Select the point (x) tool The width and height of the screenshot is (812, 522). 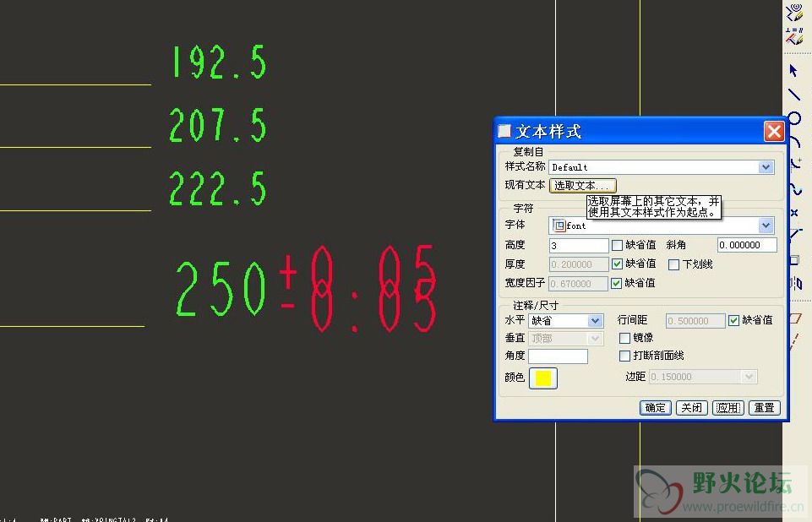[x=795, y=212]
